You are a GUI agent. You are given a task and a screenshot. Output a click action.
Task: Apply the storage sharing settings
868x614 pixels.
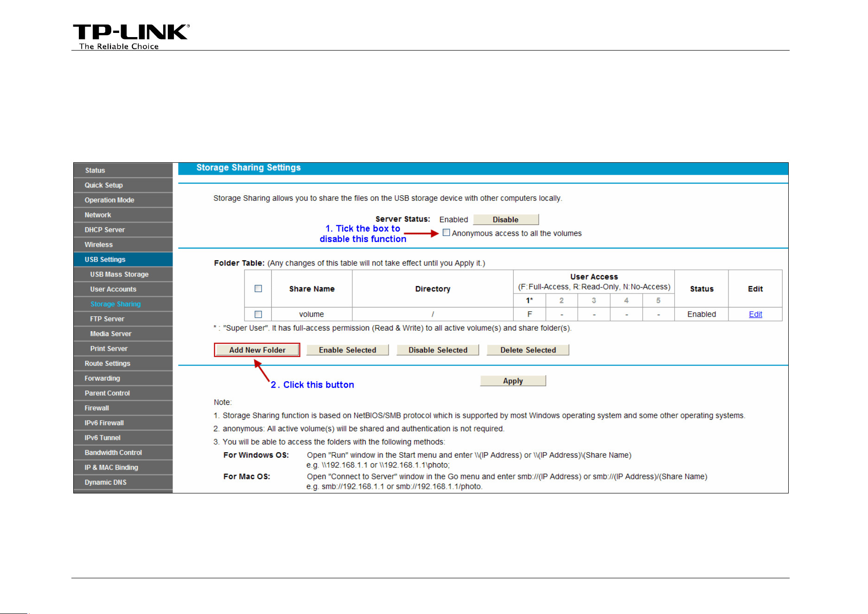513,381
